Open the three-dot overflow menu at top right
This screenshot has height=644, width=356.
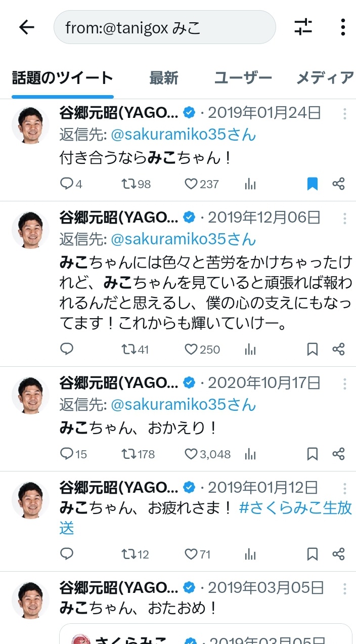[x=343, y=27]
